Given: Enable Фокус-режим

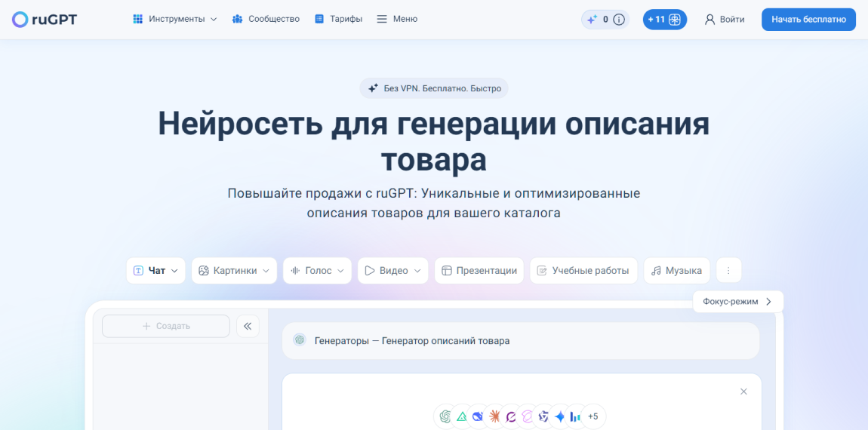Looking at the screenshot, I should coord(738,302).
